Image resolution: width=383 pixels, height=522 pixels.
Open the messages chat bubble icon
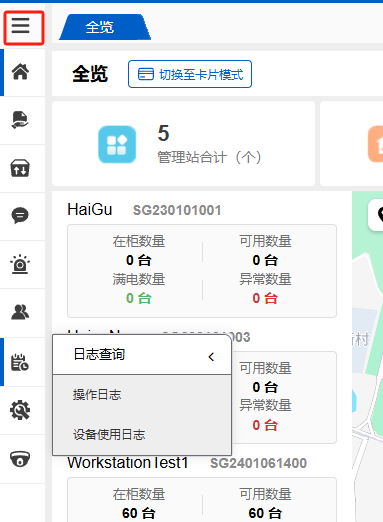click(x=20, y=215)
